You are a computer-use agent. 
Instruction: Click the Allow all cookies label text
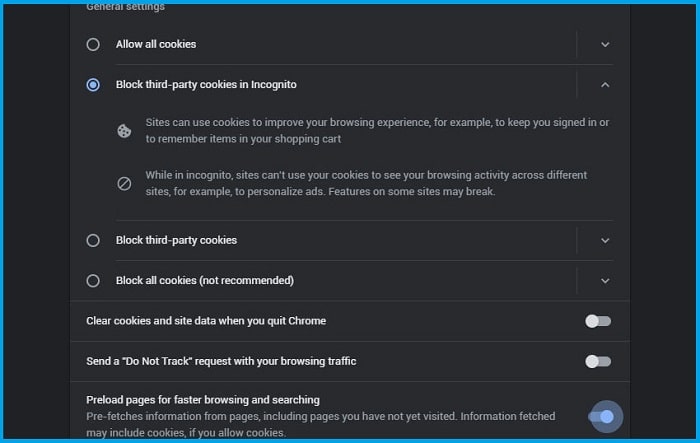156,44
